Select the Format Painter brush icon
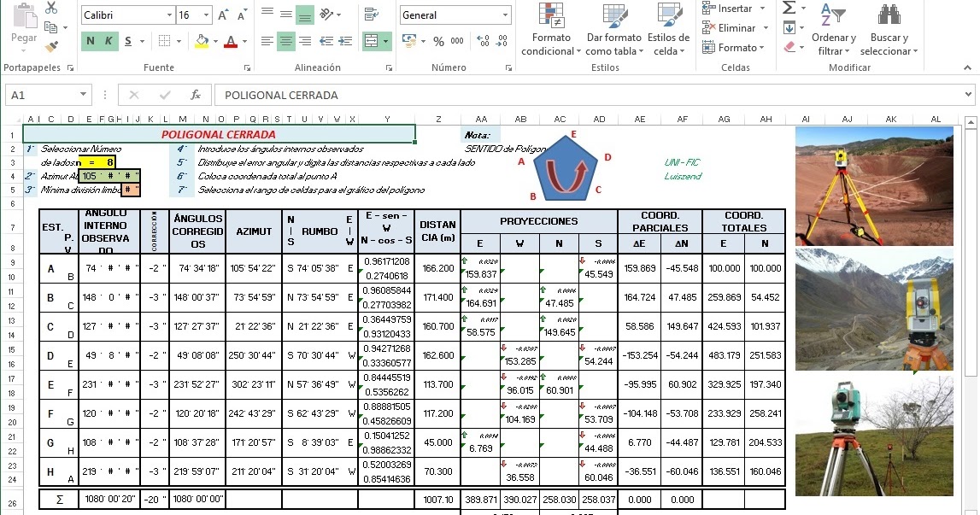The image size is (980, 515). point(51,46)
